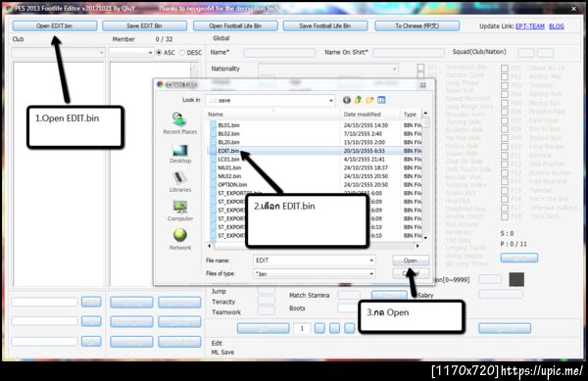Screen dimensions: 588x381
Task: Click the Boots input field
Action: tap(348, 309)
